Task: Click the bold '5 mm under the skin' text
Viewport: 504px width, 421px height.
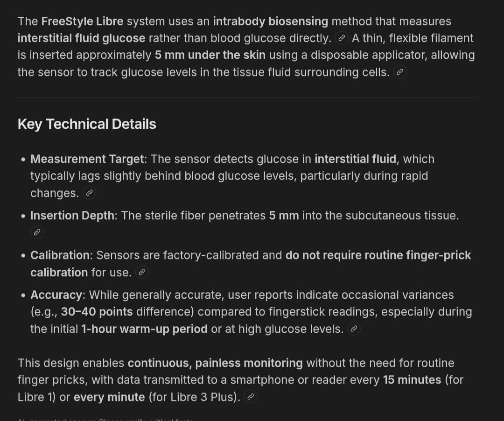Action: [x=210, y=55]
